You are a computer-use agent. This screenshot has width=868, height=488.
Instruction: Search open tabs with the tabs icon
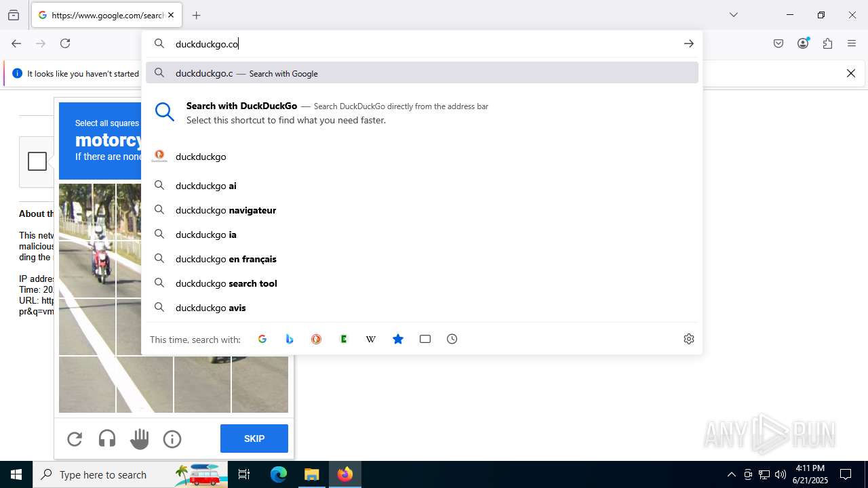coord(425,339)
